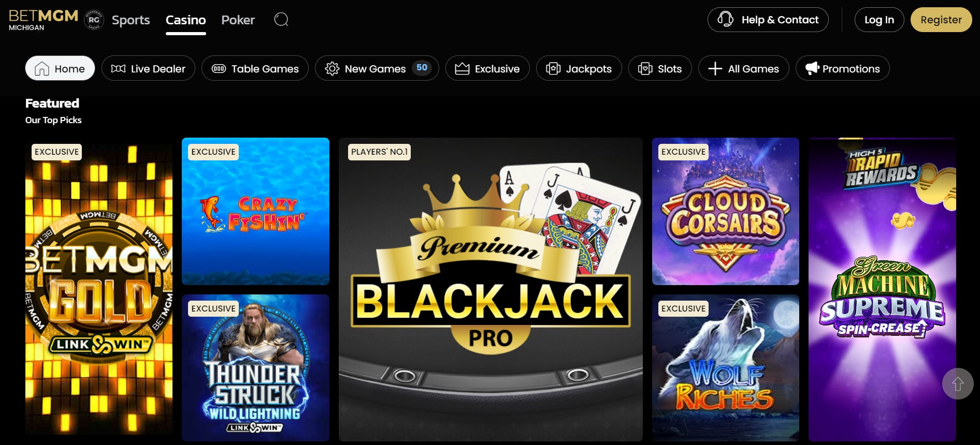The height and width of the screenshot is (445, 980).
Task: Click the megaphone icon on Promotions
Action: coord(812,68)
